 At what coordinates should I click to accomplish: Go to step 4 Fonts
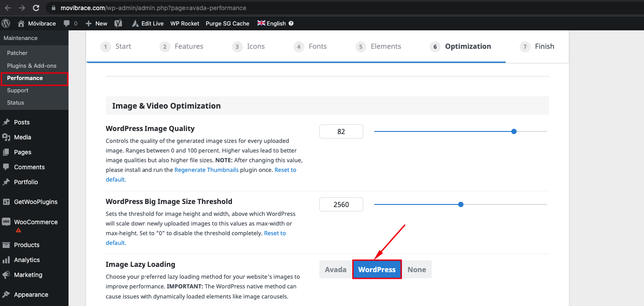(310, 47)
